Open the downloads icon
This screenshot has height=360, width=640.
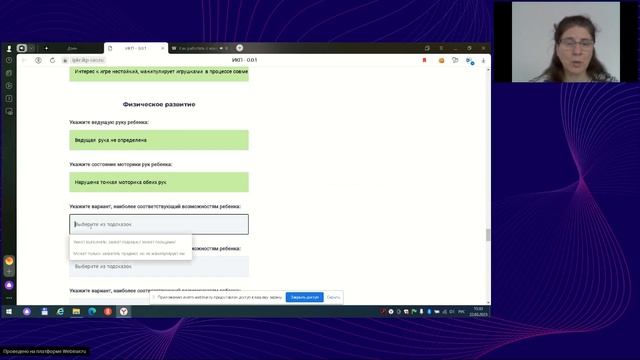pos(483,60)
